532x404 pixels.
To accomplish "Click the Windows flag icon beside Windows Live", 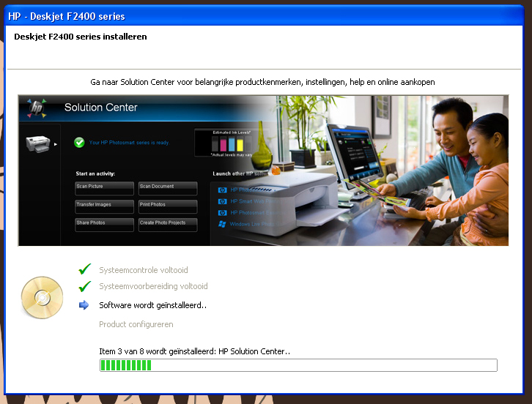I will coord(223,224).
